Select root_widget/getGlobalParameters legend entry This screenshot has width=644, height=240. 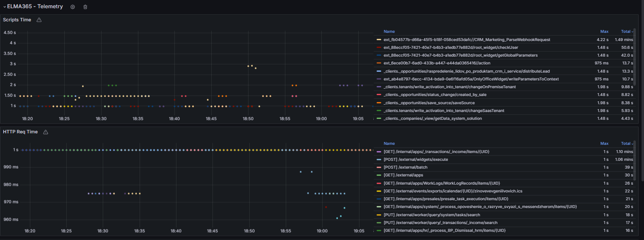(x=461, y=55)
